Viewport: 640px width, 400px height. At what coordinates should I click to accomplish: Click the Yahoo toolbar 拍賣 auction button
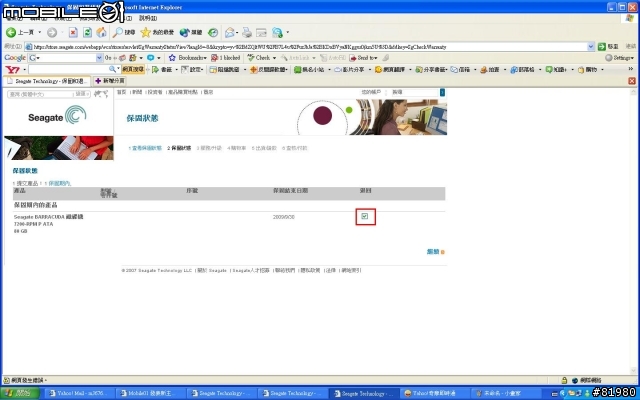pyautogui.click(x=490, y=70)
